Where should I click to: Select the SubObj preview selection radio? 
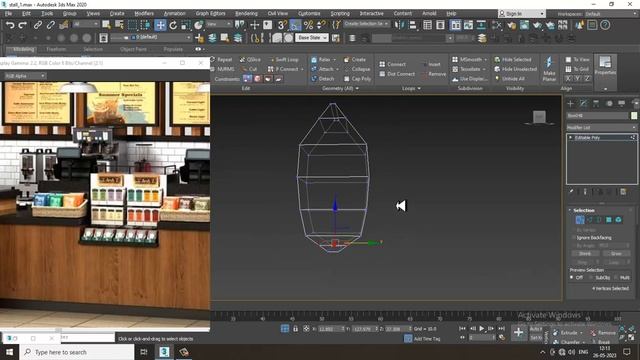(x=591, y=278)
